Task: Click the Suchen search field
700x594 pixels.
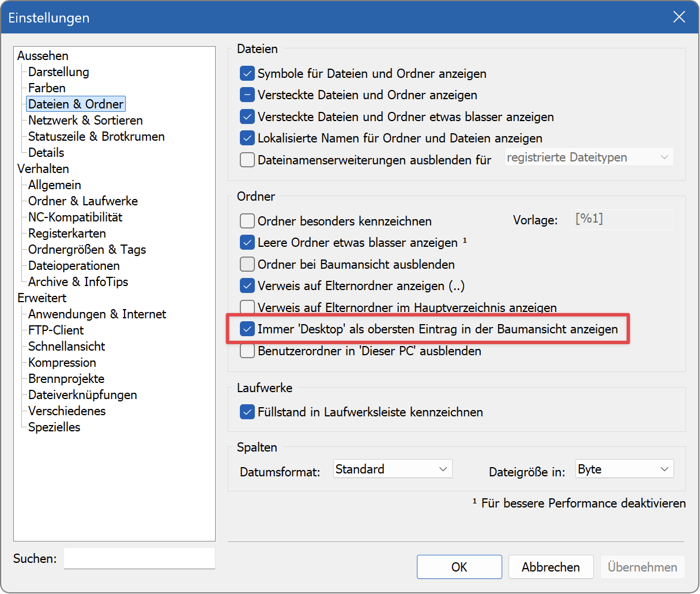Action: [139, 558]
